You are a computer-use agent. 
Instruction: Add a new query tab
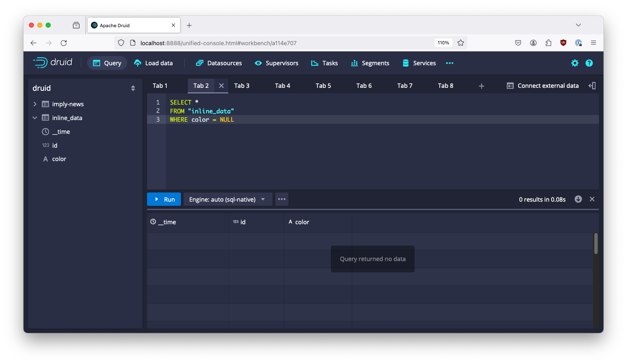[x=481, y=86]
